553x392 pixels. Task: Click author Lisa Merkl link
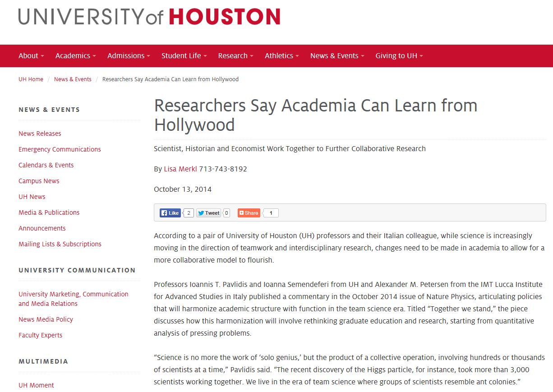(x=180, y=169)
